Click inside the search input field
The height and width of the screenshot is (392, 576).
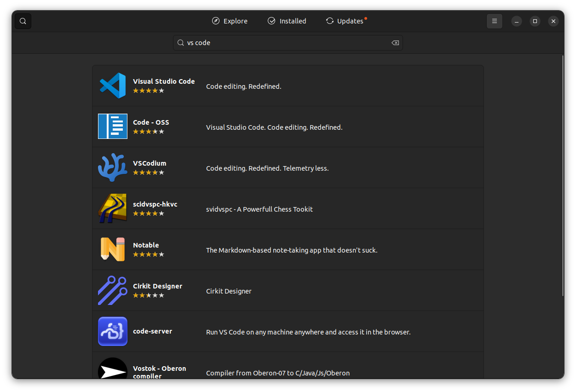[x=288, y=42]
